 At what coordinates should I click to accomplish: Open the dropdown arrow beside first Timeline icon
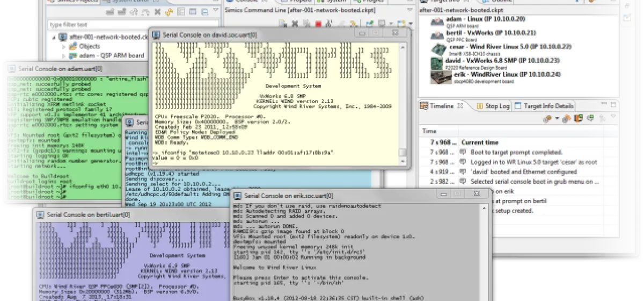click(x=557, y=118)
